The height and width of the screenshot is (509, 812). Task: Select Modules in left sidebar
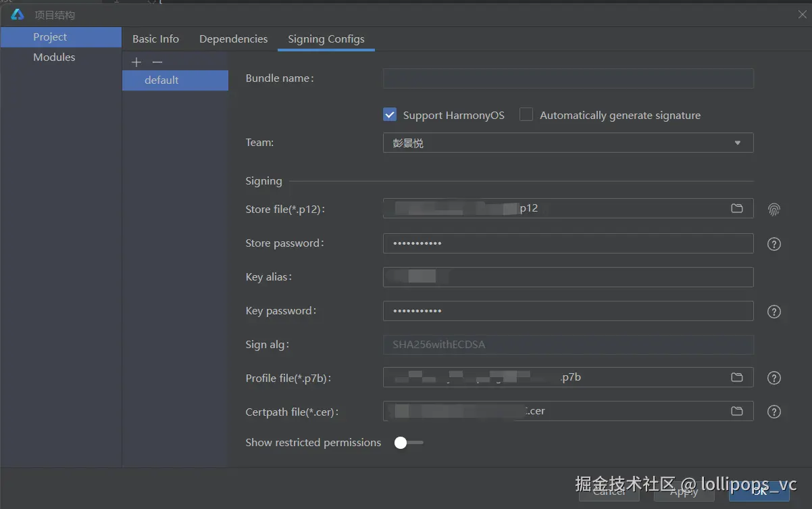click(61, 57)
